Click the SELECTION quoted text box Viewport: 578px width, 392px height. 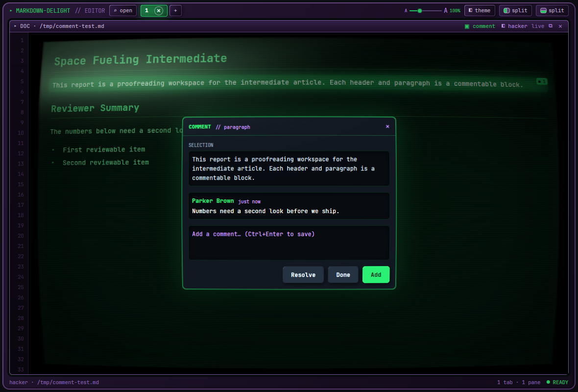289,169
